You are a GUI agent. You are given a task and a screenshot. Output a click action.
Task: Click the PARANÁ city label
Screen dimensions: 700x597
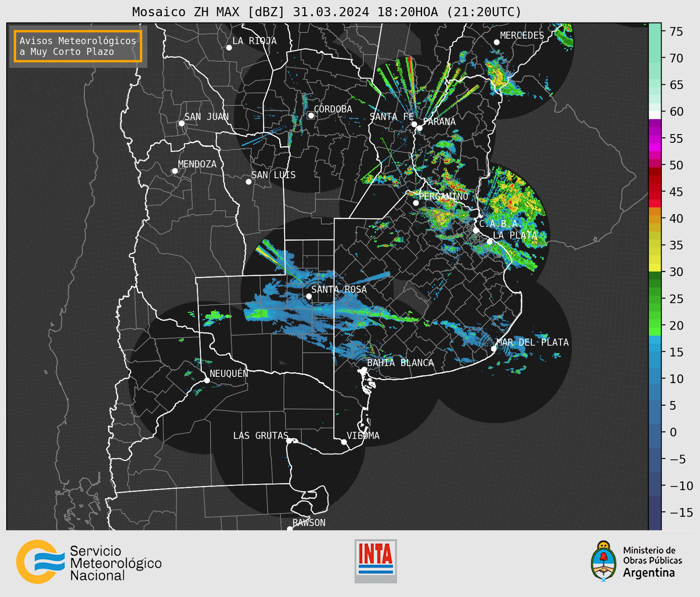point(439,122)
